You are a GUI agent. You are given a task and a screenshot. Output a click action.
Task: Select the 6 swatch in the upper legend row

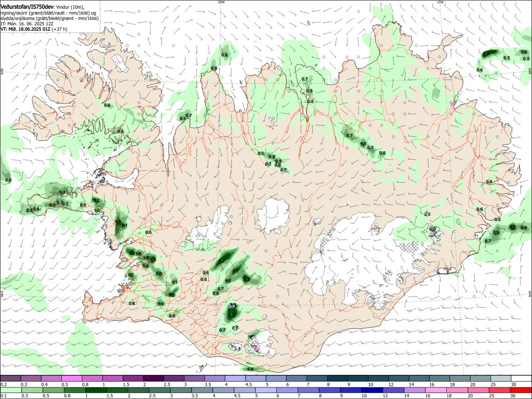point(296,378)
